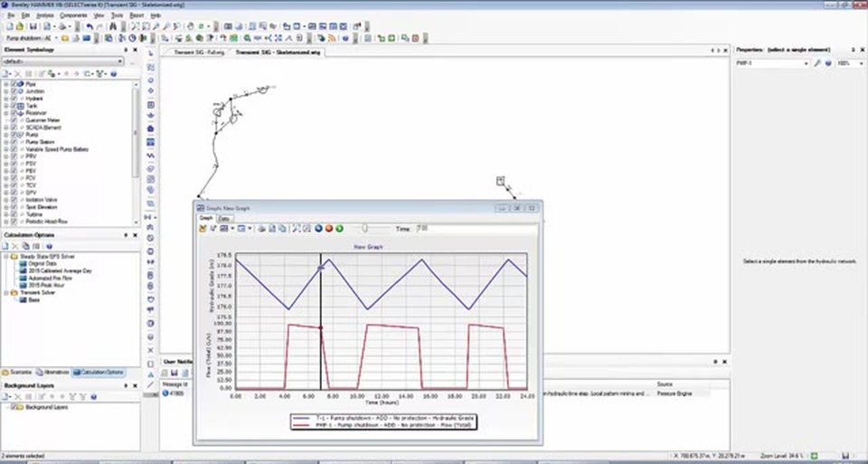Click the help icon in Element Symbology toolbar
This screenshot has width=868, height=464.
[114, 73]
